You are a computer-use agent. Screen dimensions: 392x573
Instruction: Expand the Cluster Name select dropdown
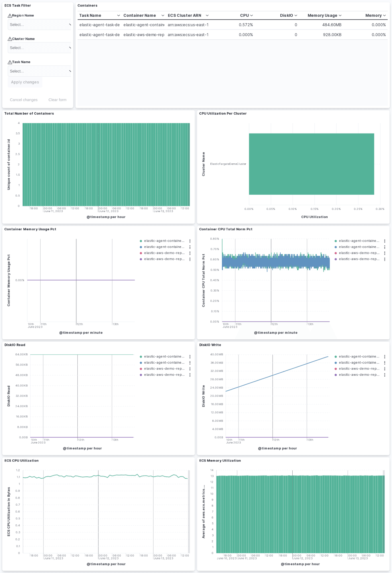(40, 48)
